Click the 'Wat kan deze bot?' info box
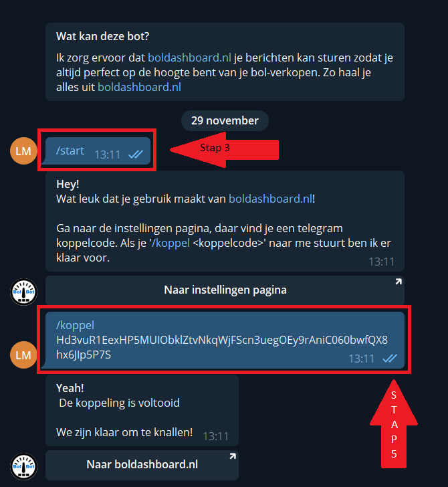Screen dimensions: 448x487 (x=225, y=62)
